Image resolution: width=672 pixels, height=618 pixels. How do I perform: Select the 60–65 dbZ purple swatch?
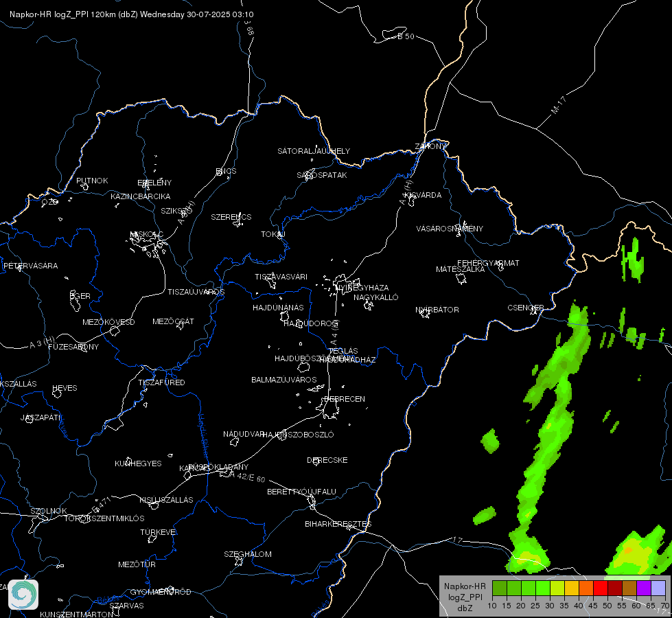[x=644, y=588]
